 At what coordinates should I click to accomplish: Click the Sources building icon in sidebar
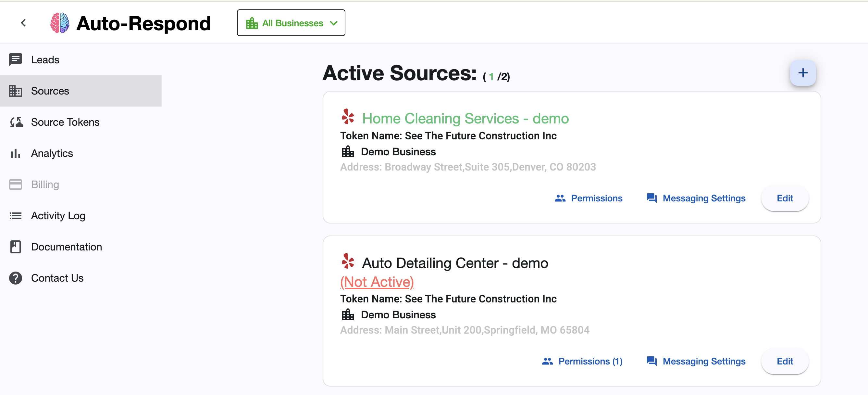[x=16, y=91]
